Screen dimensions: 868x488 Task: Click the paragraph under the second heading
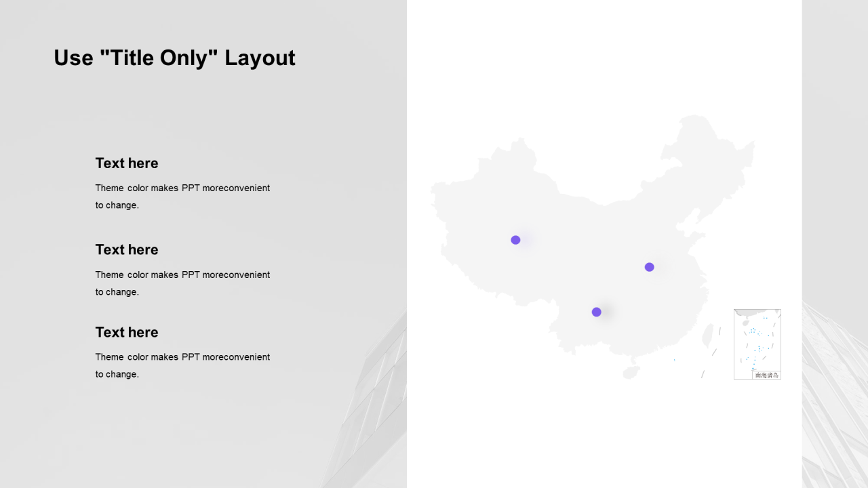182,283
